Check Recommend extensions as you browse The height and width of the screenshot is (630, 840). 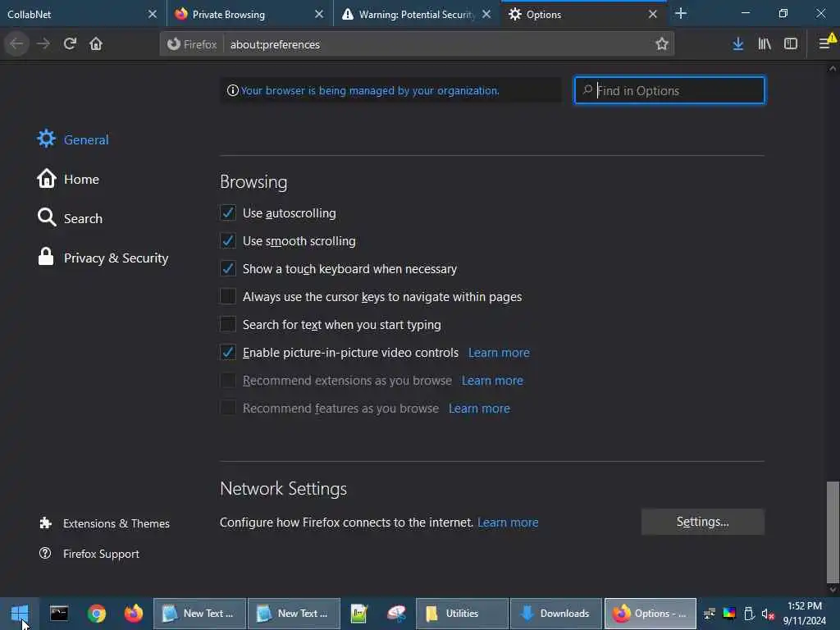pyautogui.click(x=228, y=380)
